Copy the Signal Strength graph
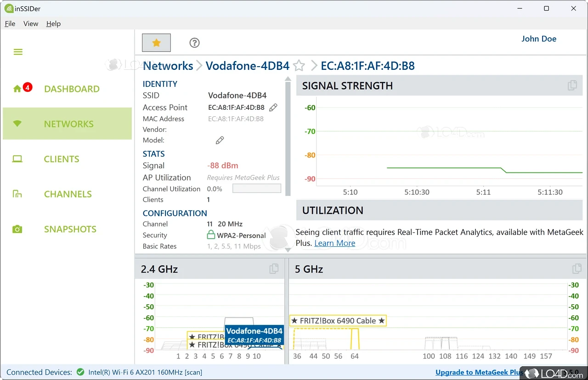The image size is (588, 380). [x=572, y=85]
